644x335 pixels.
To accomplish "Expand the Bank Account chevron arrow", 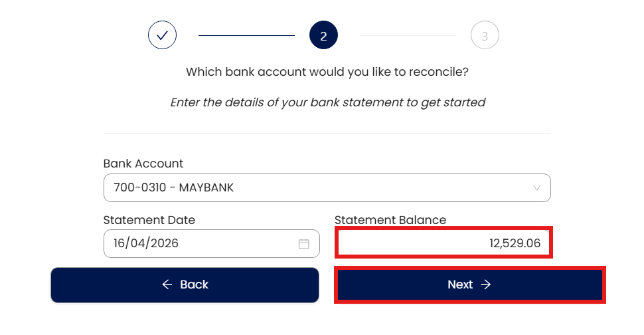I will click(x=537, y=188).
